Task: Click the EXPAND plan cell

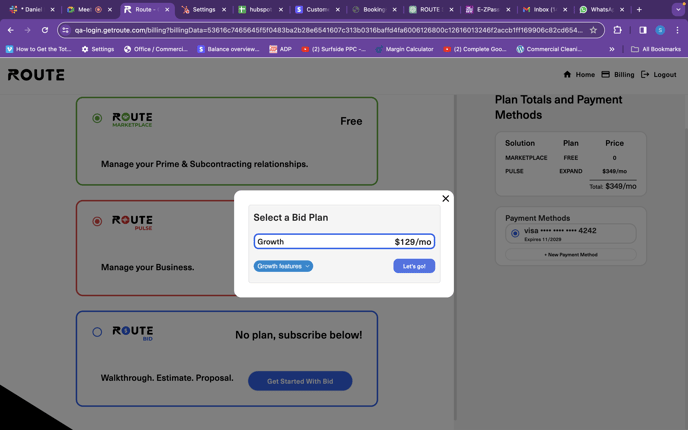Action: pyautogui.click(x=570, y=171)
